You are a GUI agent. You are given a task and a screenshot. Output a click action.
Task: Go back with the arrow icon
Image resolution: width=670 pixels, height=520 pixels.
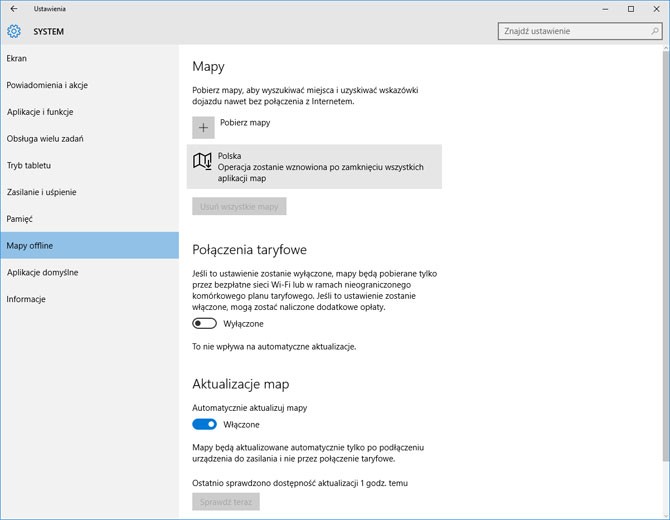(x=14, y=9)
